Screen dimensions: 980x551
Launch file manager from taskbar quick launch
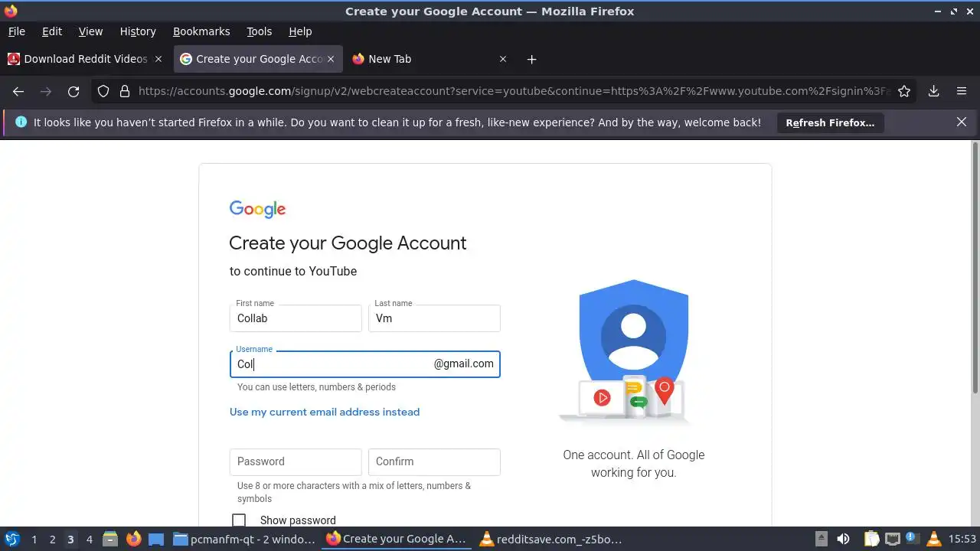[110, 539]
